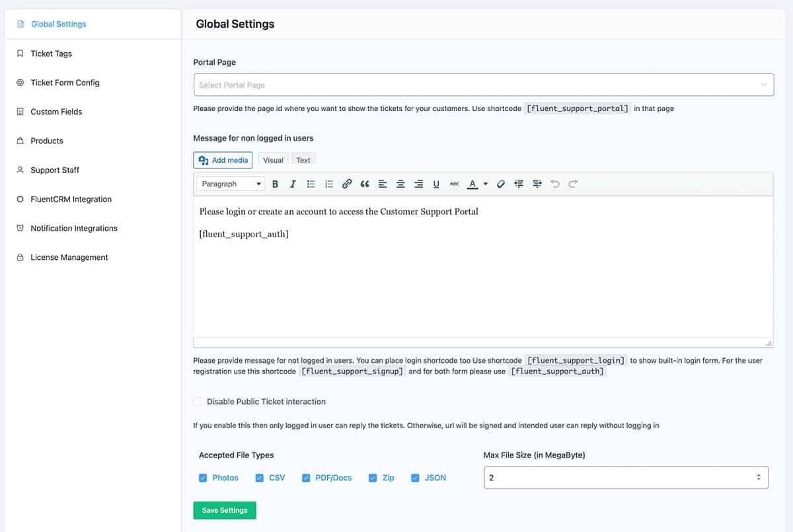
Task: Decrease the paragraph indent
Action: [x=519, y=184]
